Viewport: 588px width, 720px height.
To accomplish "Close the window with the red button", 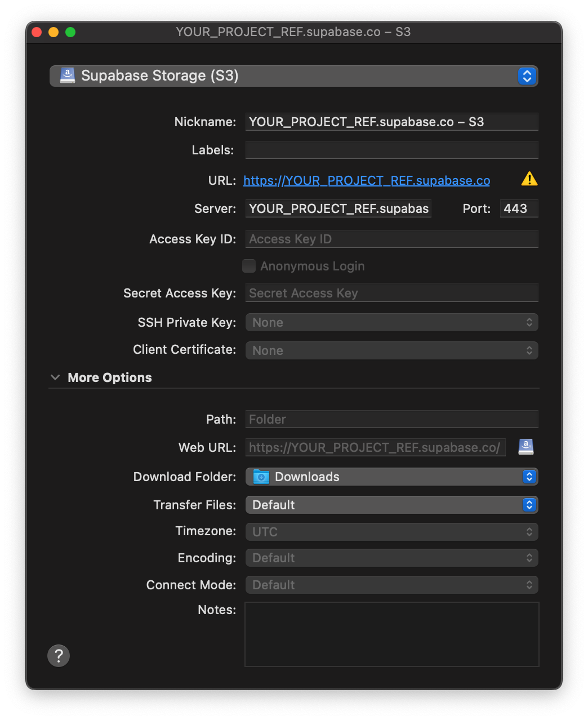I will pos(37,32).
